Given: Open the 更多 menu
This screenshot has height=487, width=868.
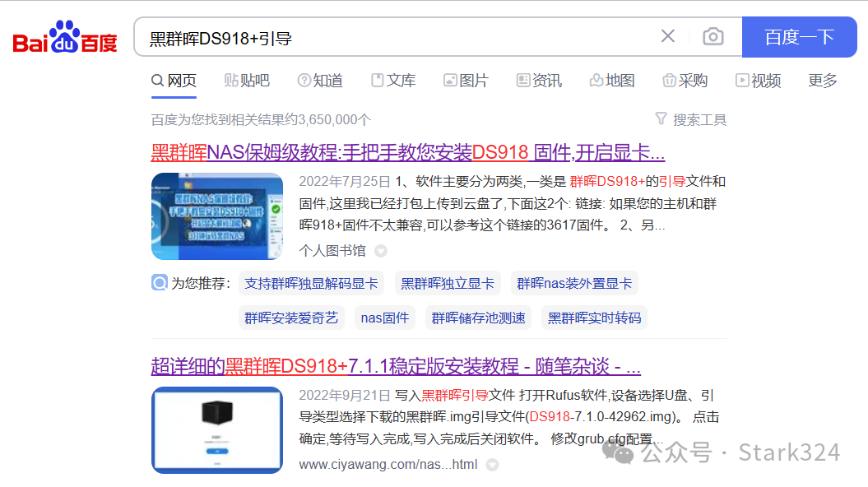Looking at the screenshot, I should pos(821,81).
